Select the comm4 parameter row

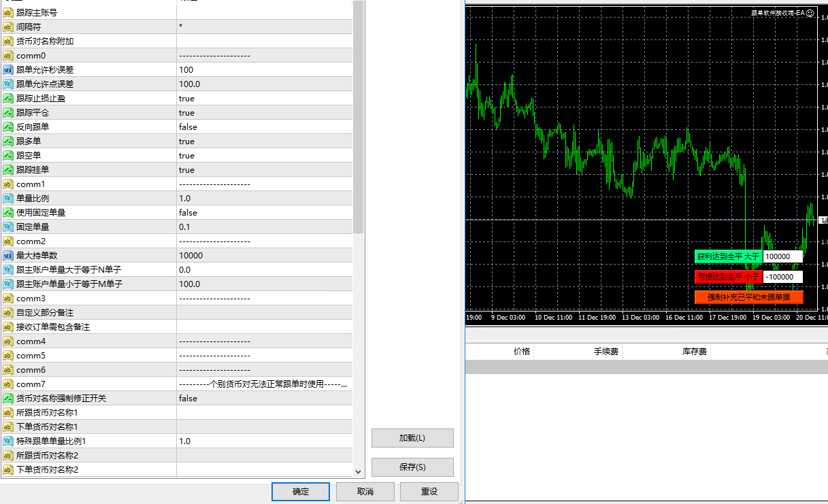pos(177,341)
